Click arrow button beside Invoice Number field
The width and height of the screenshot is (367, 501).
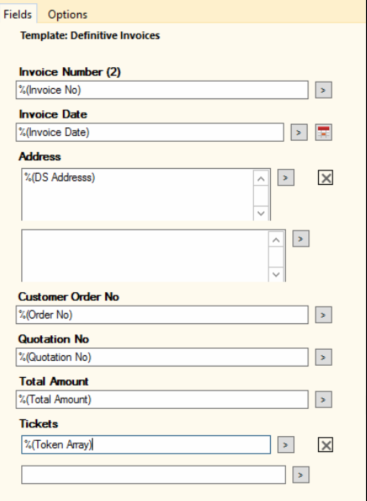coord(323,90)
